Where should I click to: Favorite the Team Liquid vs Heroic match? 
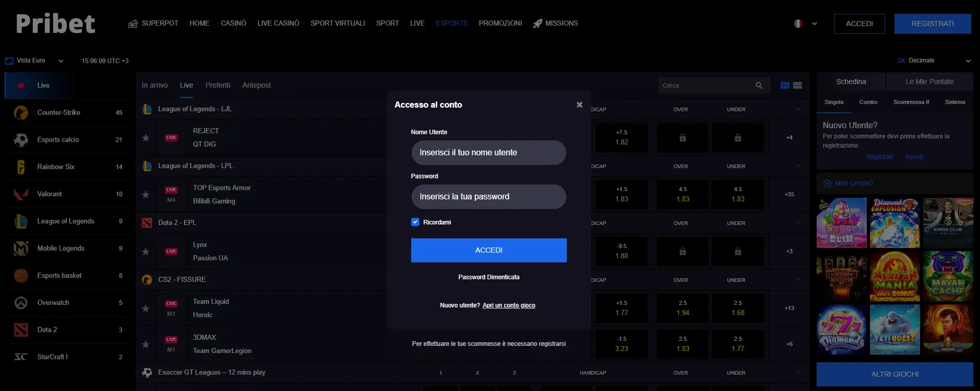(146, 308)
